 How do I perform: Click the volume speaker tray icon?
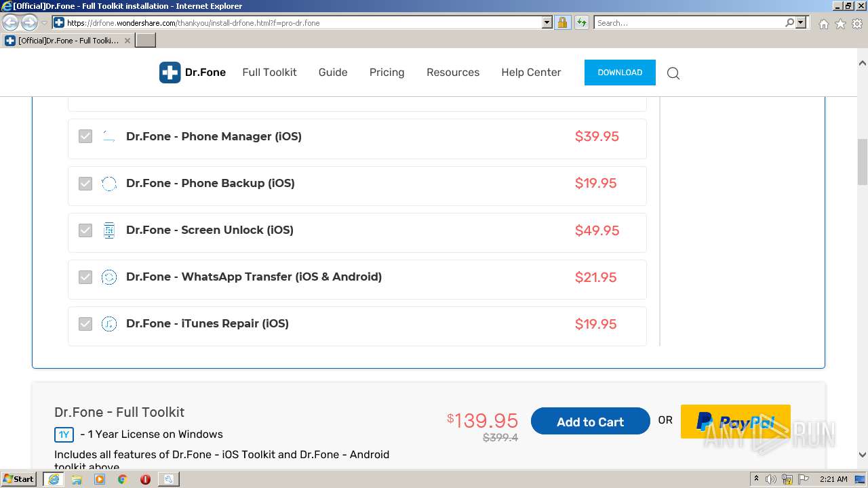coord(771,479)
